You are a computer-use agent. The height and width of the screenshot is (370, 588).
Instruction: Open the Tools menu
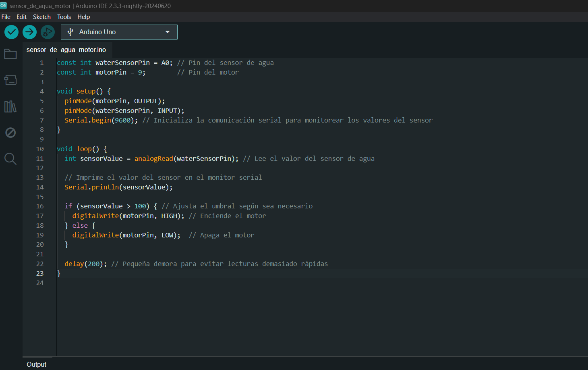tap(64, 17)
